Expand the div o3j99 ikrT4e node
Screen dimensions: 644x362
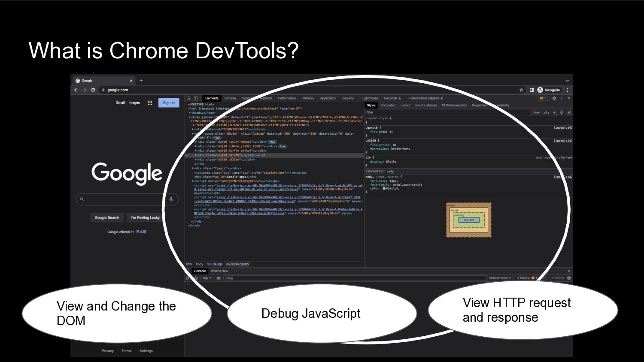click(x=196, y=151)
